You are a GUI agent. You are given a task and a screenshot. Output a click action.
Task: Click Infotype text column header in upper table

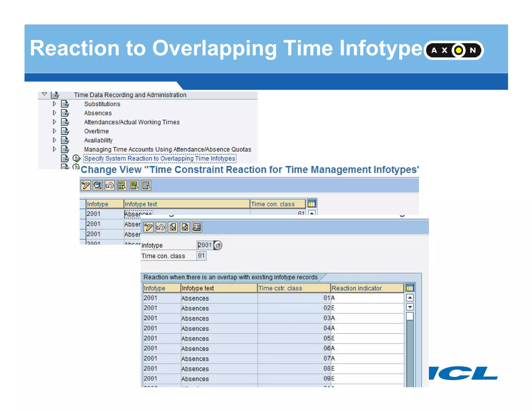187,204
